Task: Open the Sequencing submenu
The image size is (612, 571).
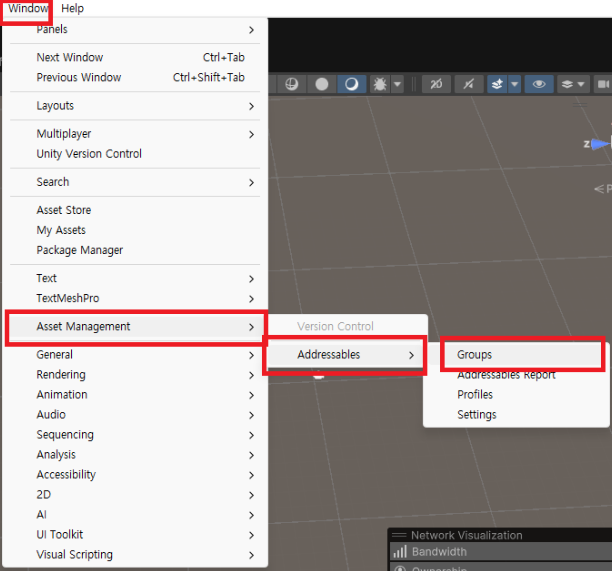Action: coord(135,435)
